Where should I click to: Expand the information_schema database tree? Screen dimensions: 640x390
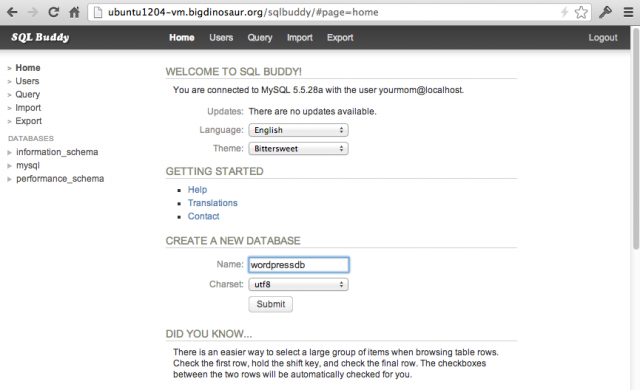click(9, 153)
